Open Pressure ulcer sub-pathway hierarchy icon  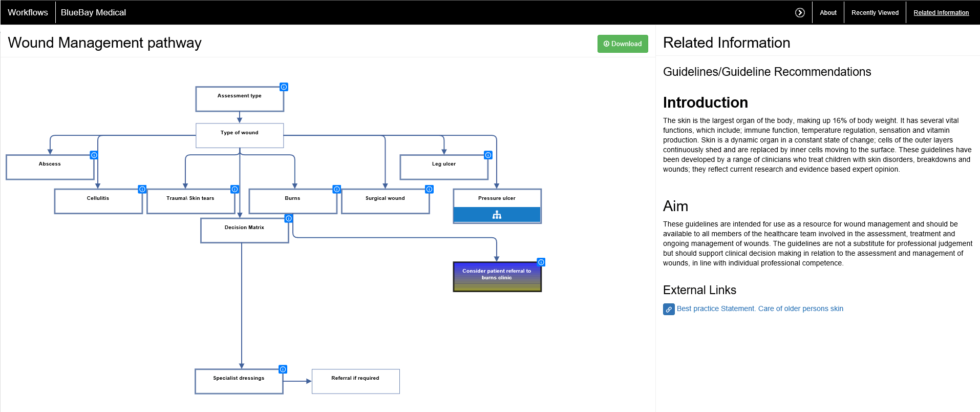tap(497, 215)
